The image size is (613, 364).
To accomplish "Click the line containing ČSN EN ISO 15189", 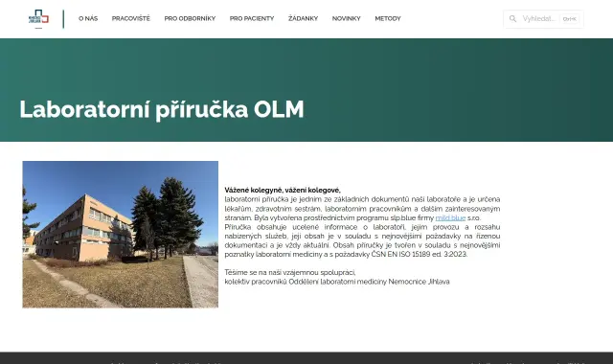I will [346, 254].
